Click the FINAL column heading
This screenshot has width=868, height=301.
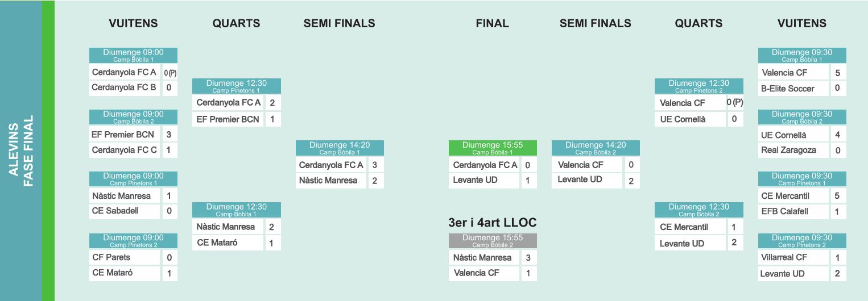(x=493, y=23)
